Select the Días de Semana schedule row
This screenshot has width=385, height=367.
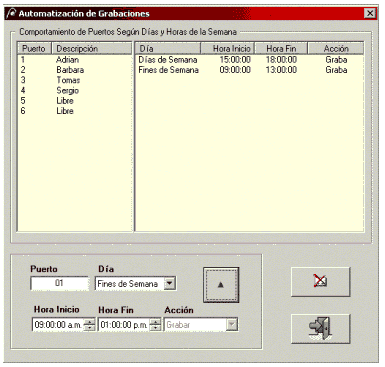pos(249,60)
